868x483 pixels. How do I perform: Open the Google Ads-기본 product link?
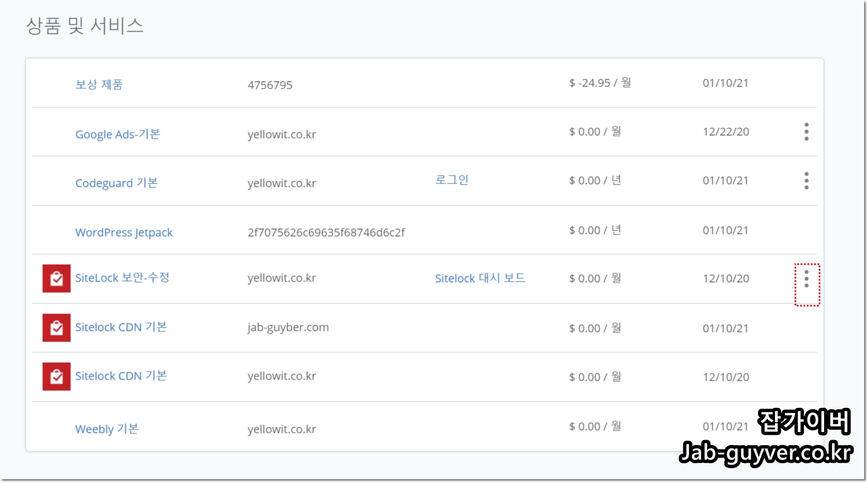pos(118,134)
